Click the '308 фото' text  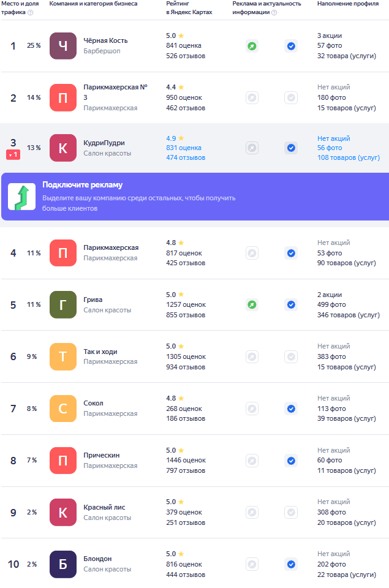[x=331, y=512]
